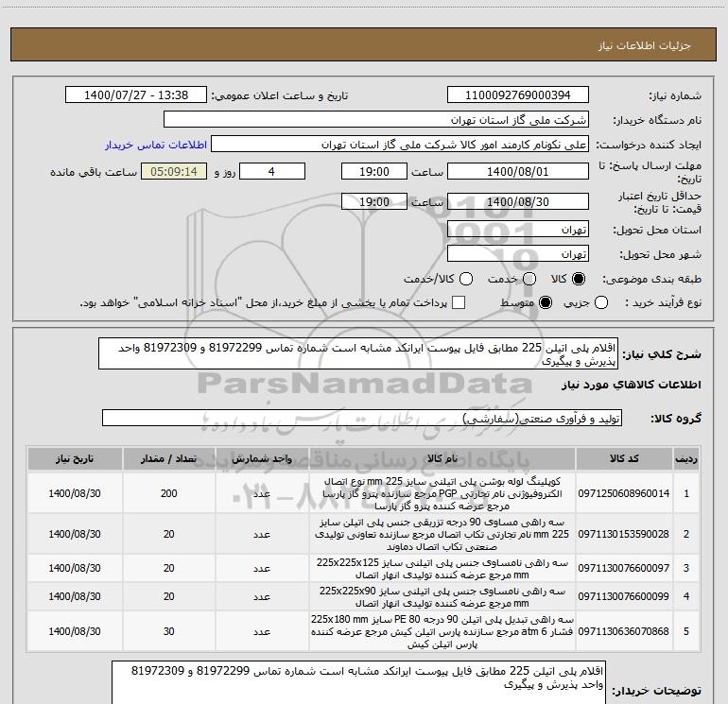Click the remaining days field showing 4
The height and width of the screenshot is (704, 728).
pyautogui.click(x=272, y=172)
